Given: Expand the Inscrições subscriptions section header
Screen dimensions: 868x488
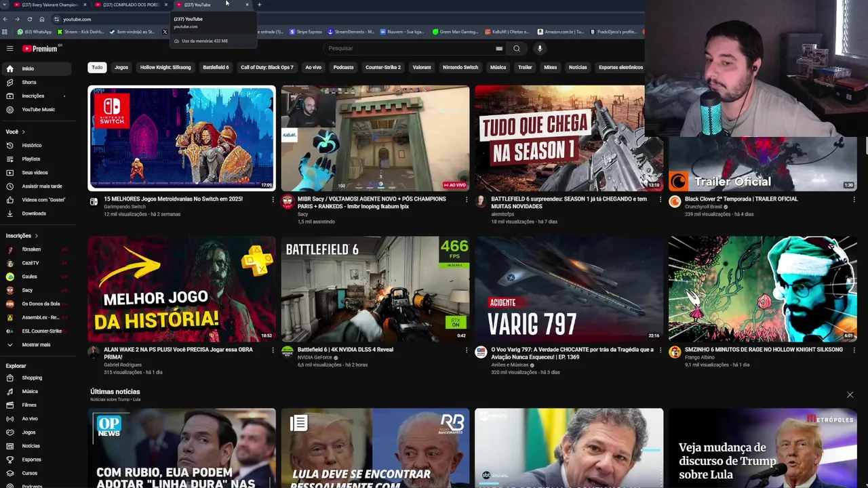Looking at the screenshot, I should tap(22, 235).
